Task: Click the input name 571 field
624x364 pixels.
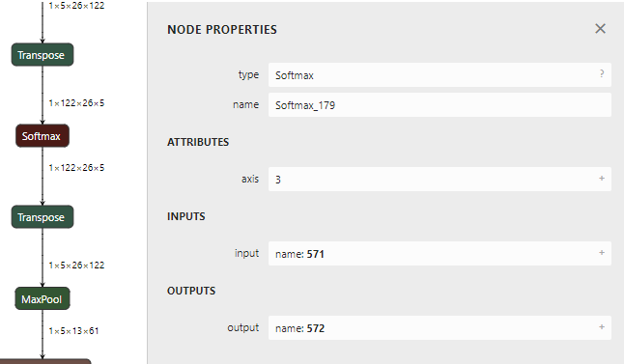Action: click(440, 253)
